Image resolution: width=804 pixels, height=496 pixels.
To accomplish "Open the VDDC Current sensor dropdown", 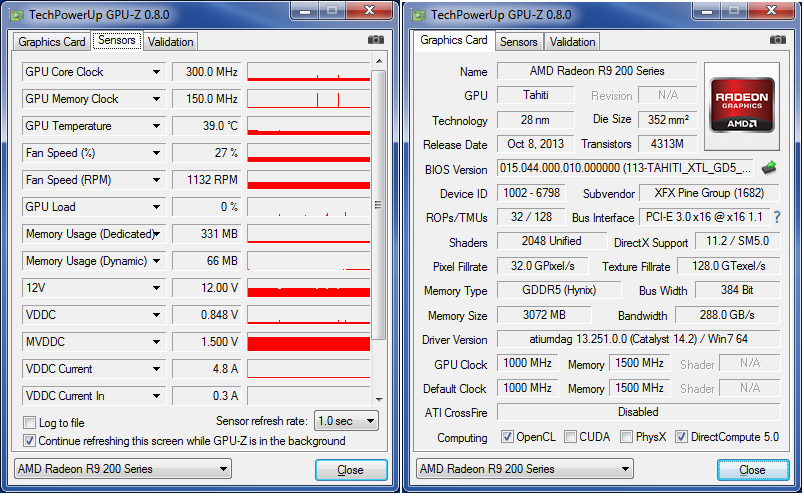I will (156, 369).
